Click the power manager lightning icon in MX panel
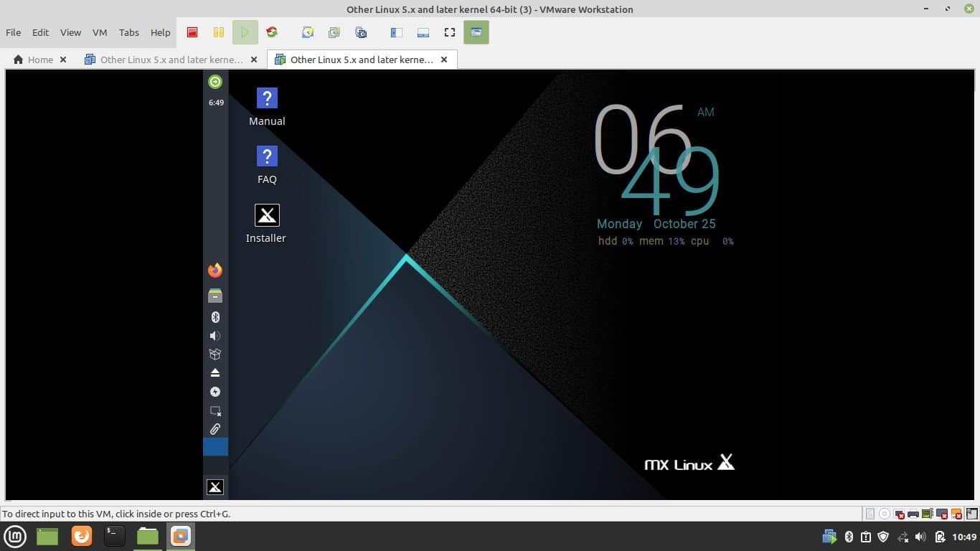 click(215, 392)
